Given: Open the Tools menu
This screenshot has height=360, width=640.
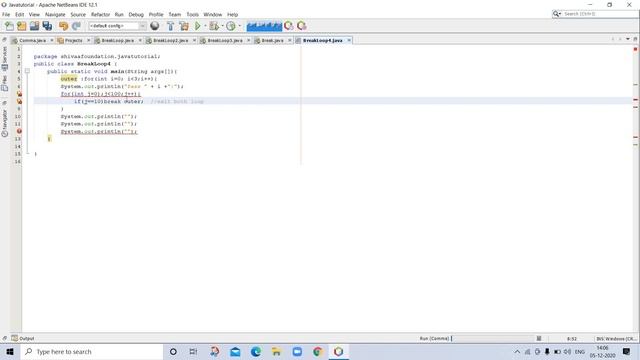Looking at the screenshot, I should pyautogui.click(x=192, y=14).
